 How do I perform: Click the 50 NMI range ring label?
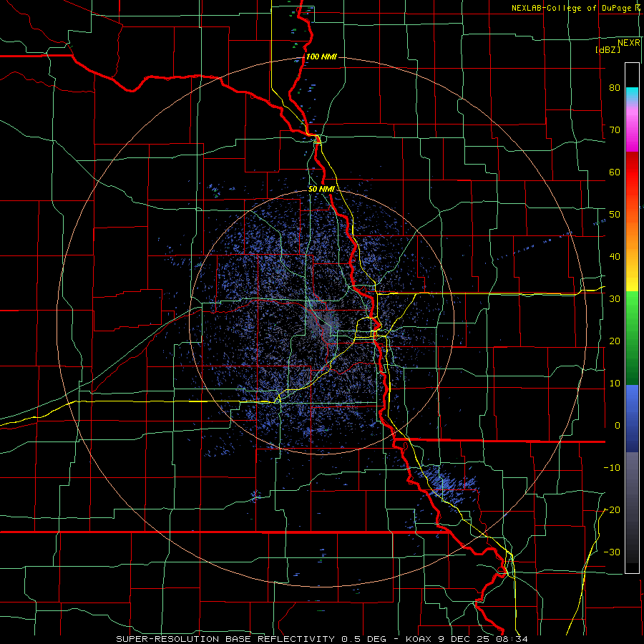[321, 190]
